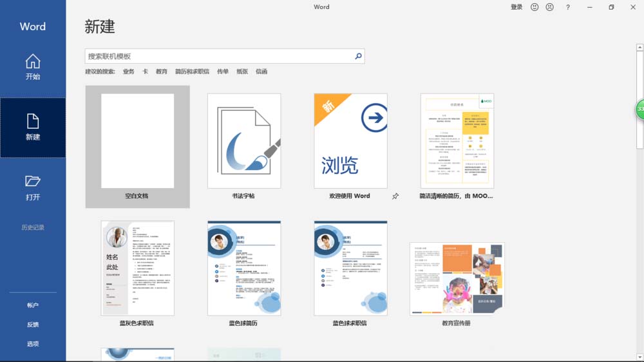Screen dimensions: 644x362
Task: Create a 空白文档 blank document
Action: pyautogui.click(x=137, y=146)
